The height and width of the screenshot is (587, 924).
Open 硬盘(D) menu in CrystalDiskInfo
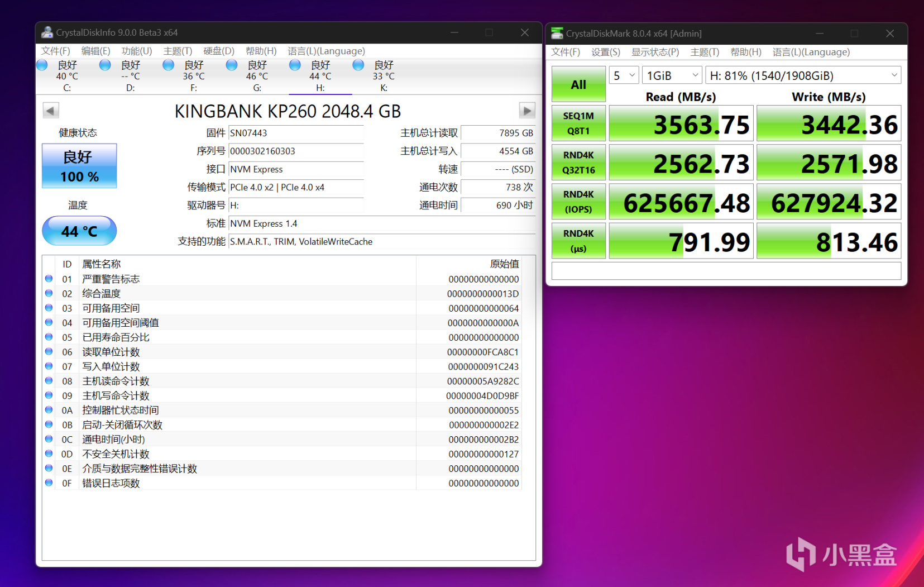pos(219,51)
